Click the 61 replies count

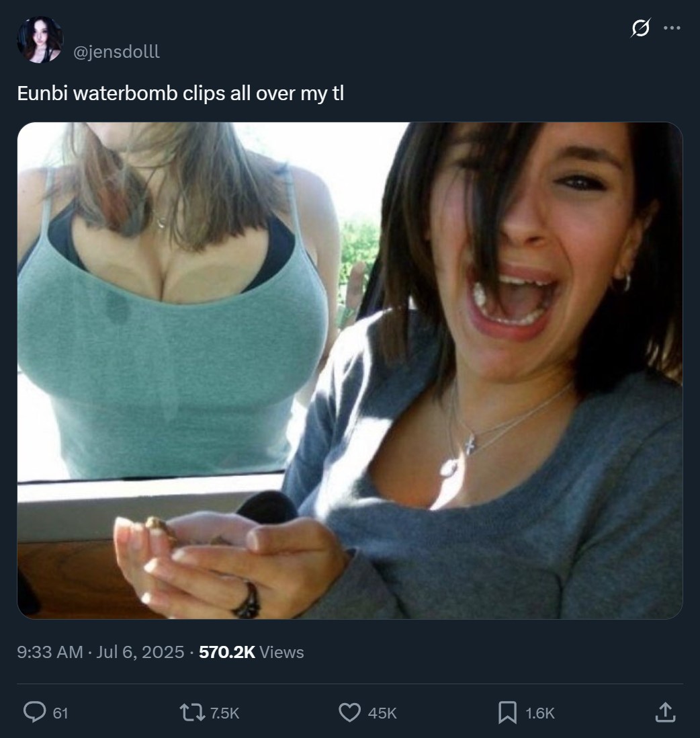point(60,713)
